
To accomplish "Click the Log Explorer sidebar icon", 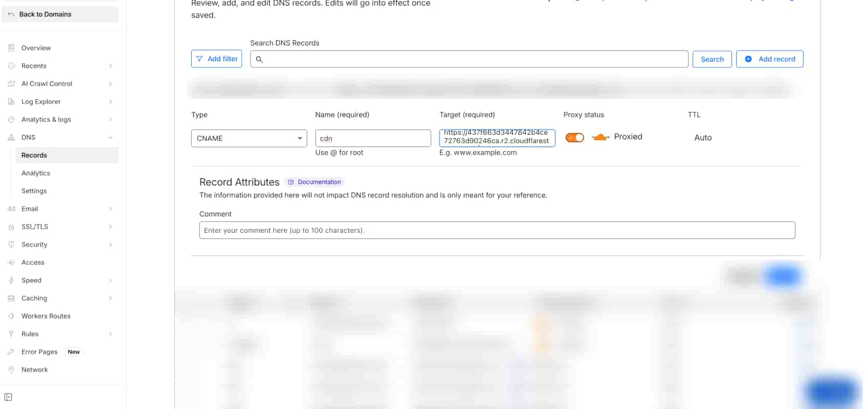I will tap(11, 102).
